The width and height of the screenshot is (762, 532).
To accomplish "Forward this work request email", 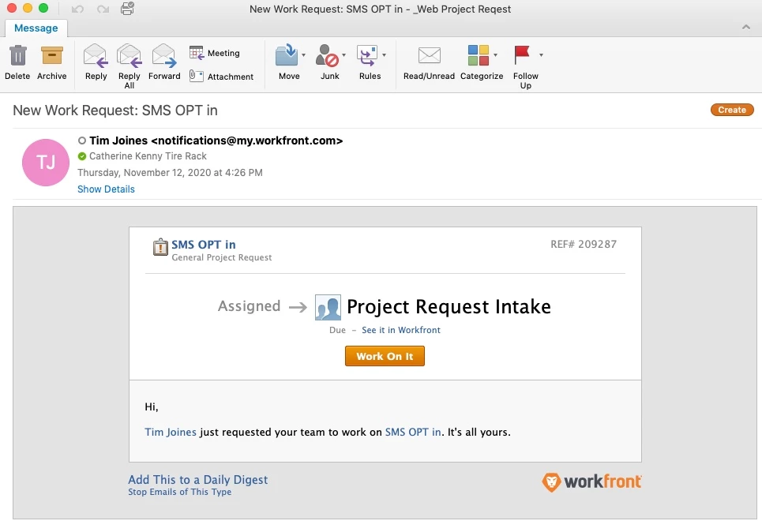I will pyautogui.click(x=164, y=55).
